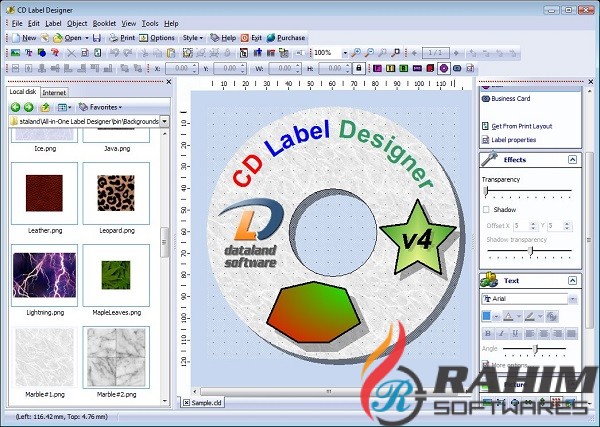The width and height of the screenshot is (600, 427).
Task: Toggle Italic text formatting
Action: (x=502, y=333)
